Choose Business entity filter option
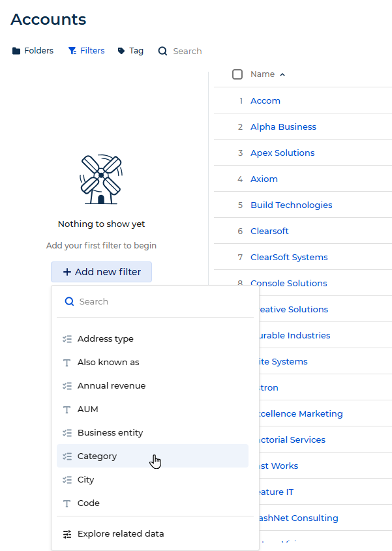Screen dimensions: 392x551 click(x=153, y=432)
